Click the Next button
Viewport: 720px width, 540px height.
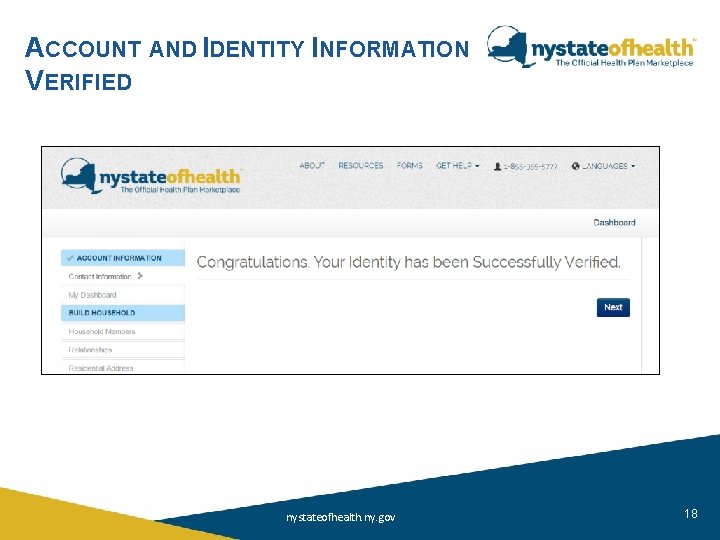[613, 307]
